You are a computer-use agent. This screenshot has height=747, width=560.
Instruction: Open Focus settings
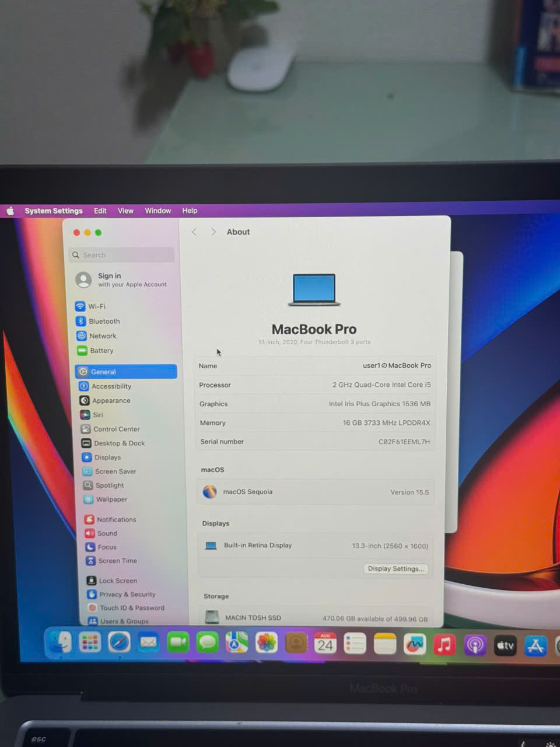tap(101, 547)
